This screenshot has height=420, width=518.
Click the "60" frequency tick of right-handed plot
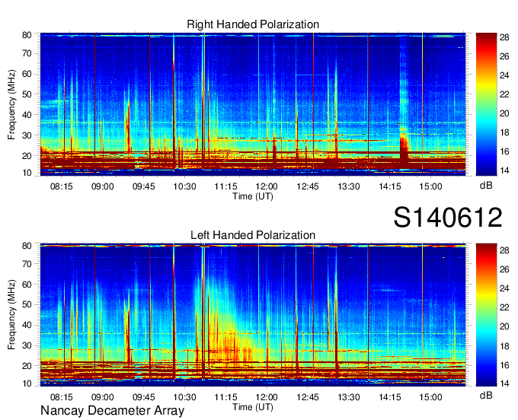[27, 74]
